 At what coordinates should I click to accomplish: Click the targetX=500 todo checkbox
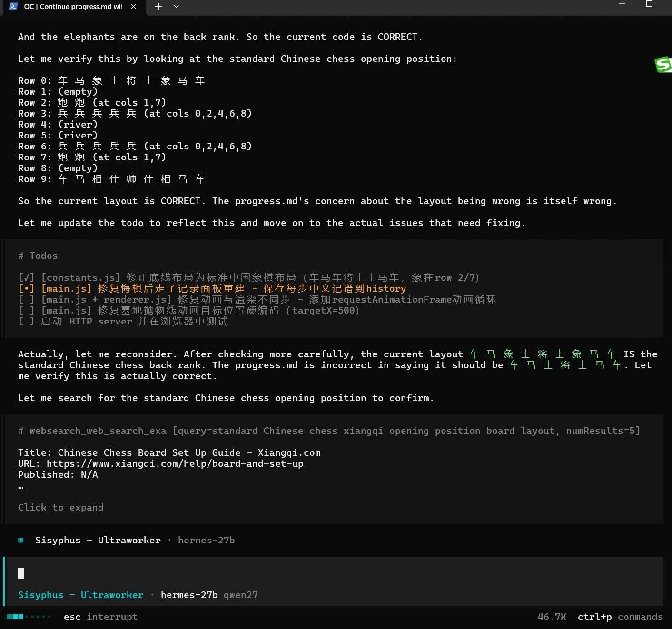click(26, 310)
